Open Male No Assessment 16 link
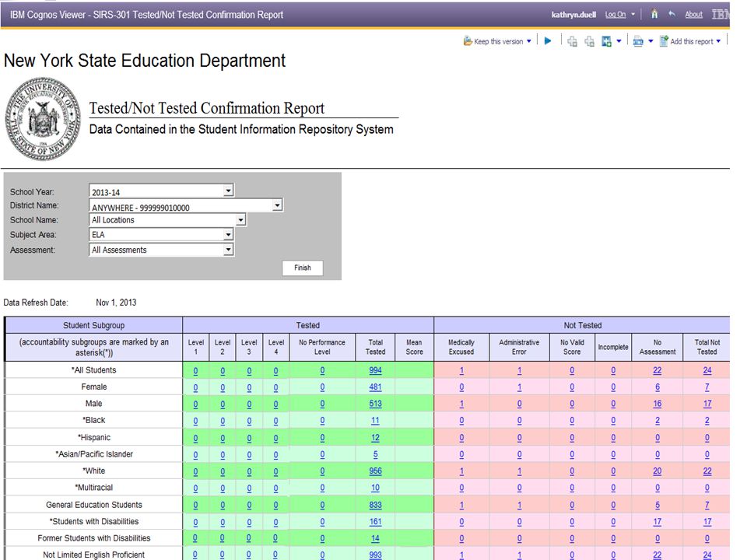The width and height of the screenshot is (747, 560). click(658, 404)
